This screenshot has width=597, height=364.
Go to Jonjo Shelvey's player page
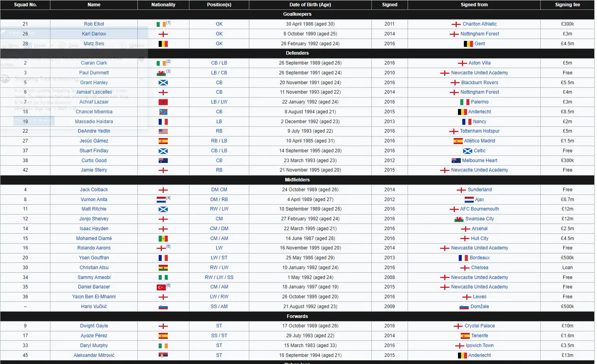pyautogui.click(x=94, y=219)
